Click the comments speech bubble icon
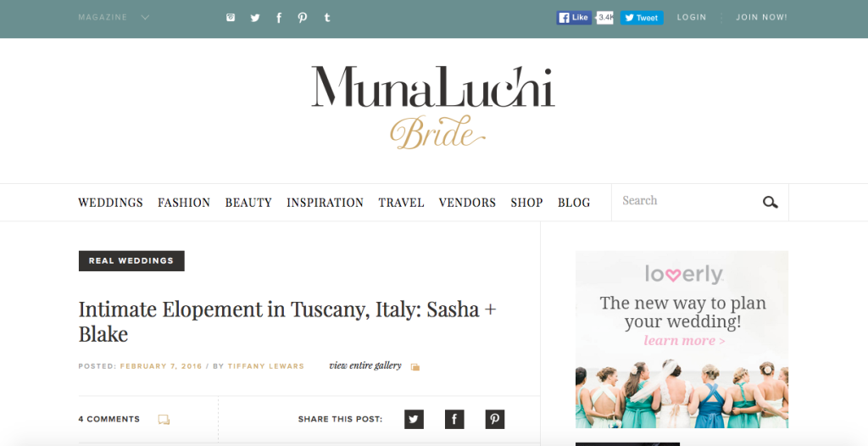This screenshot has height=446, width=868. pos(164,420)
